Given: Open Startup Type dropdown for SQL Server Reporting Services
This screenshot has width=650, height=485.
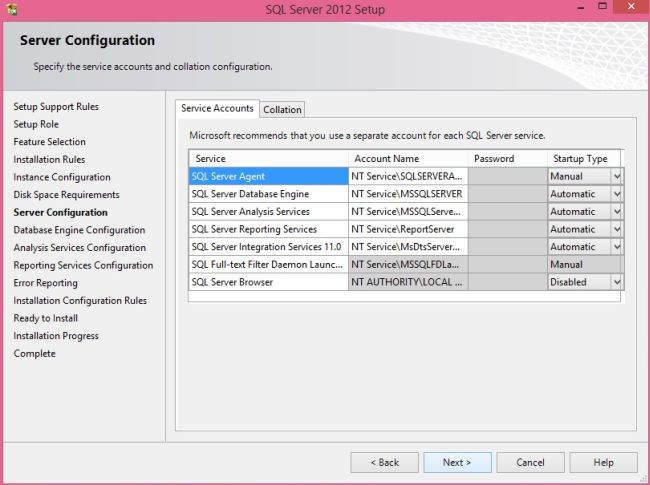Looking at the screenshot, I should [617, 229].
